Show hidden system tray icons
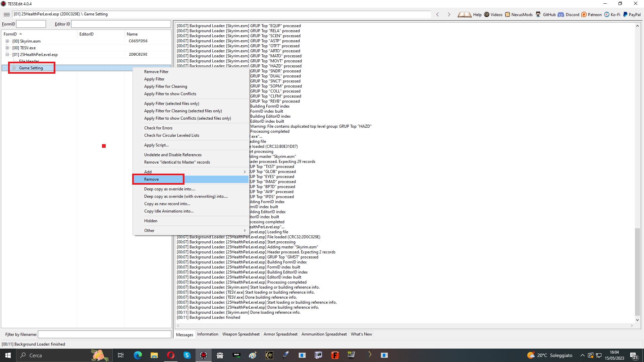This screenshot has width=644, height=362. click(x=583, y=355)
